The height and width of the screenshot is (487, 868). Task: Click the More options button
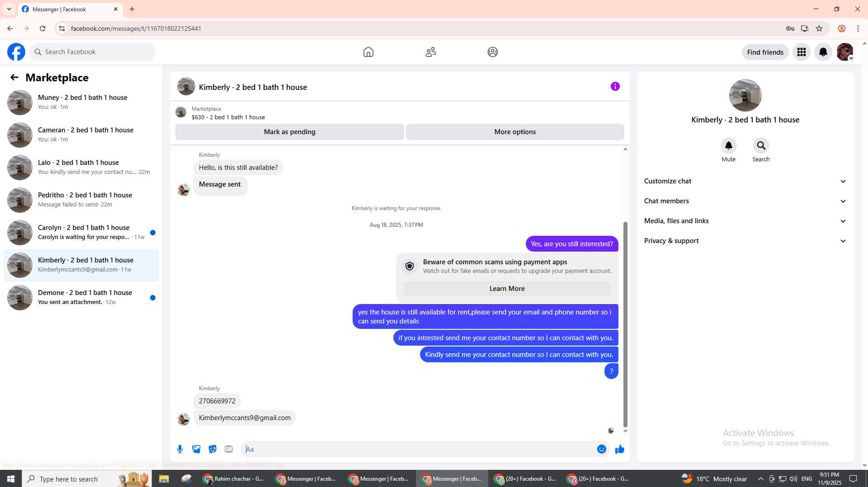click(x=515, y=132)
